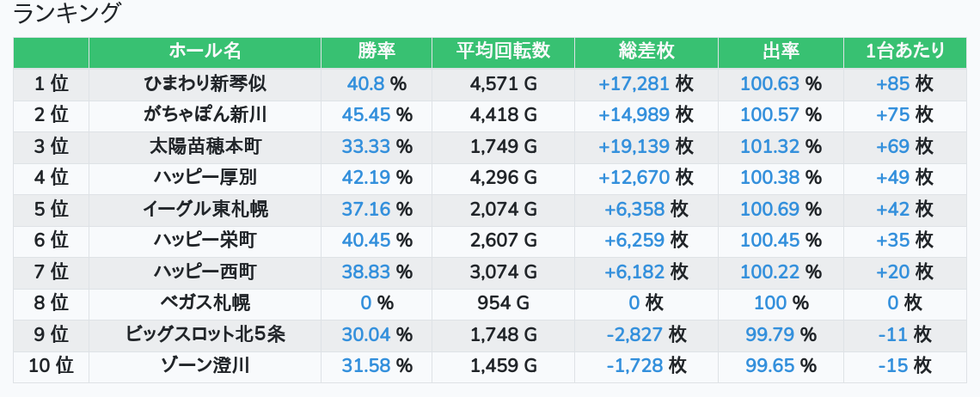Click the ハッピー厚別 hall name
Viewport: 980px width, 397px height.
point(205,178)
